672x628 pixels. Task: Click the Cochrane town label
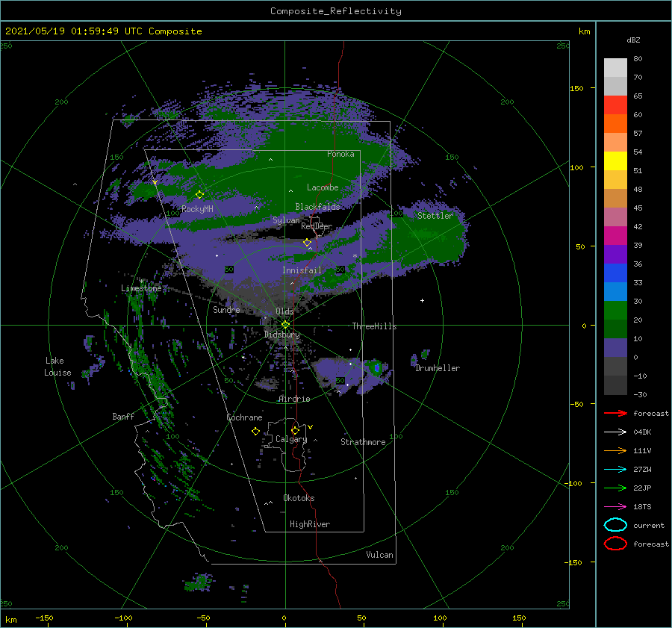(x=244, y=417)
